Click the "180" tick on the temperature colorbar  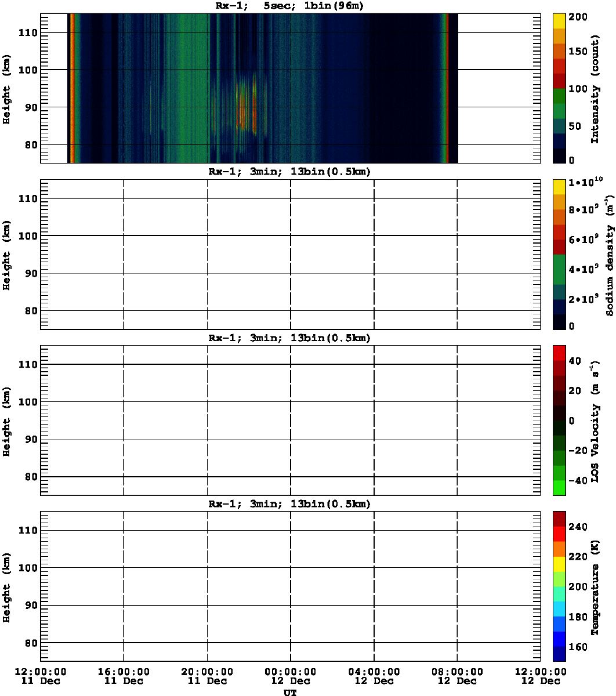pyautogui.click(x=579, y=617)
